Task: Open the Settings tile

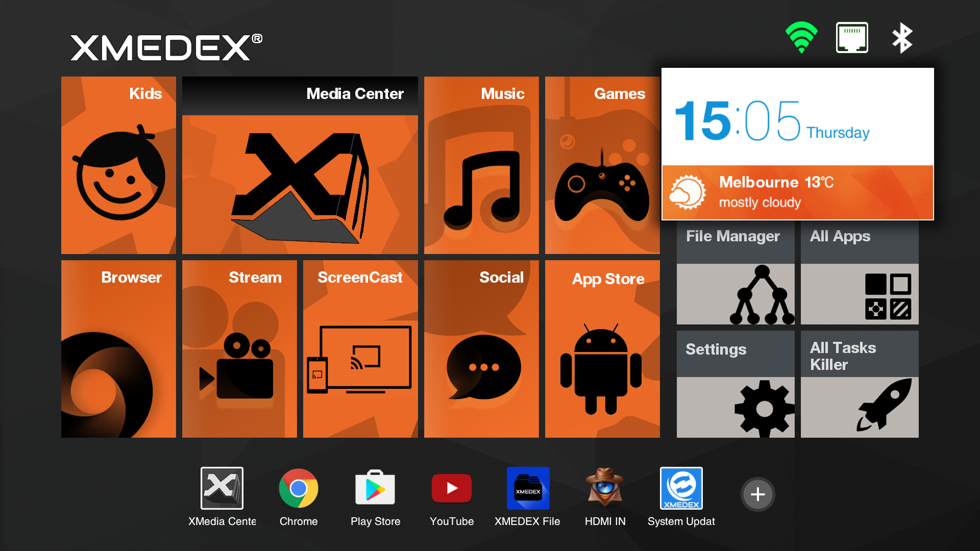Action: pos(735,384)
